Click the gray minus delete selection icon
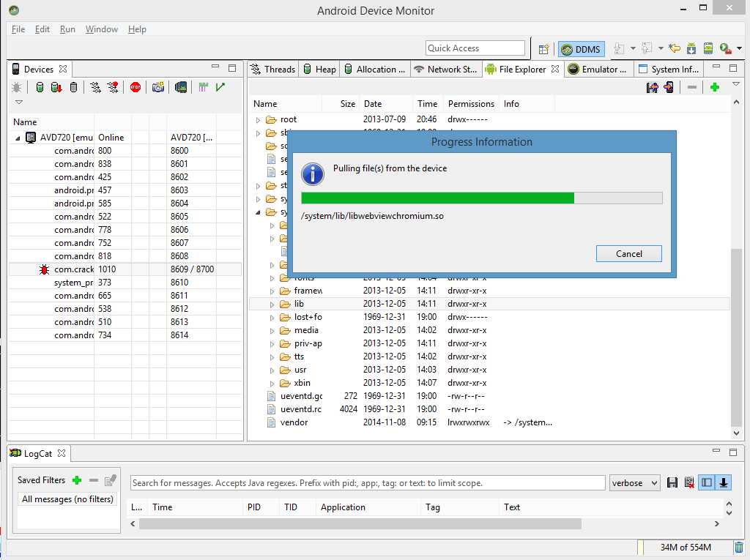Image resolution: width=750 pixels, height=560 pixels. pos(691,88)
